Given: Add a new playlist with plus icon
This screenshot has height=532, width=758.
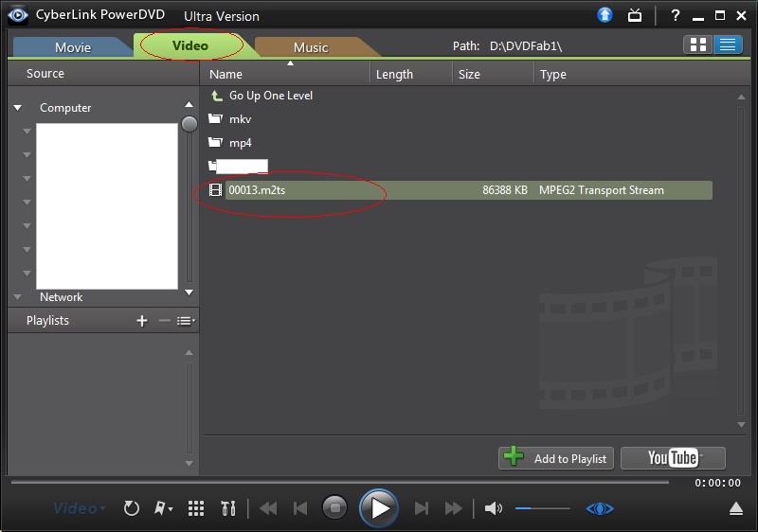Looking at the screenshot, I should point(141,321).
